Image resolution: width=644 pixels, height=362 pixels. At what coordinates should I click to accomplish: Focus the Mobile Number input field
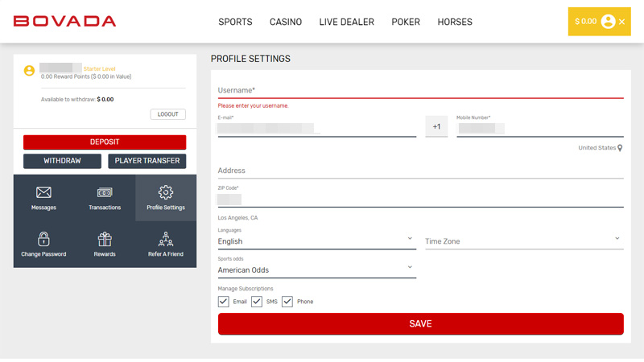point(540,129)
